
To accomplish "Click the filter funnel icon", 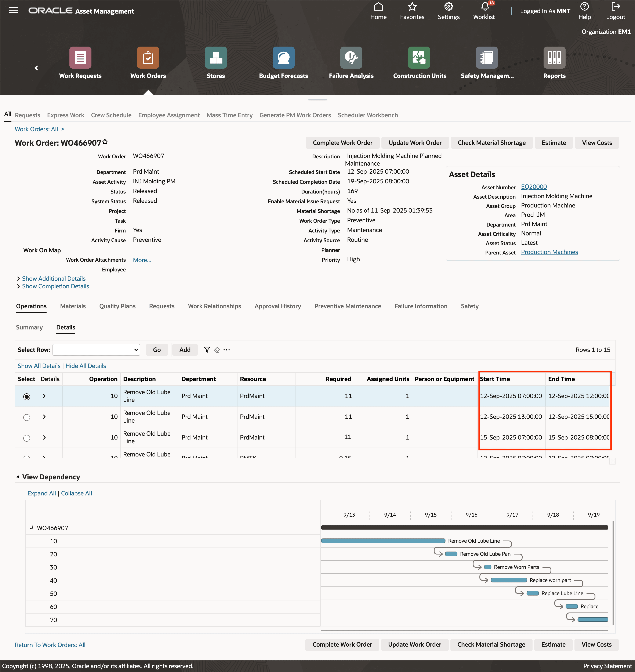I will tap(207, 350).
